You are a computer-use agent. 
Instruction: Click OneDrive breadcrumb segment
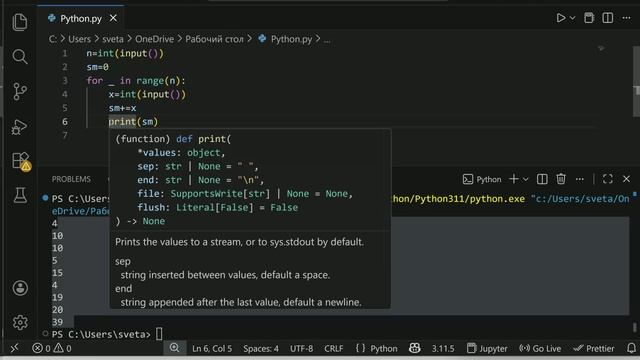click(x=154, y=39)
